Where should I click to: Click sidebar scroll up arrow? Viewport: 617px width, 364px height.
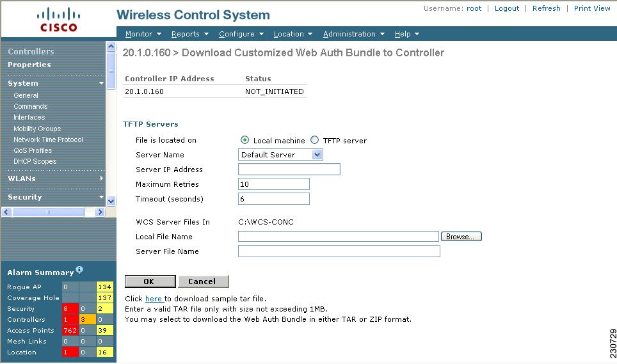pyautogui.click(x=111, y=47)
